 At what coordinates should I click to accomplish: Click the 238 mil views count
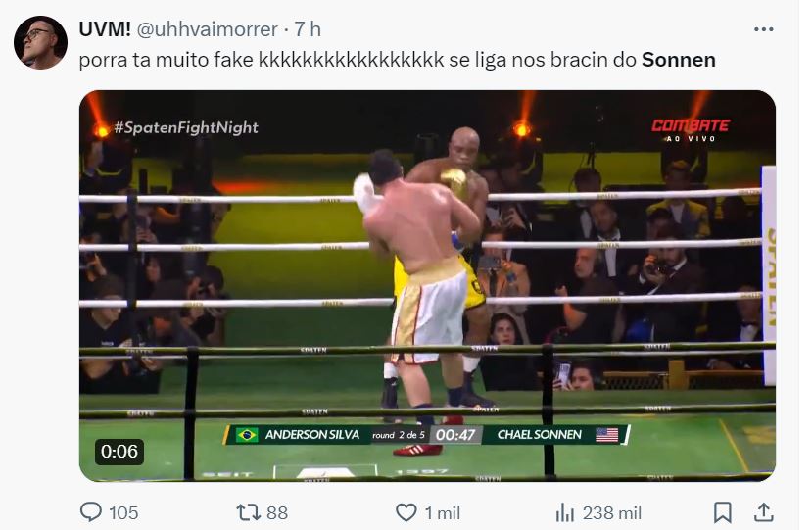coord(611,513)
